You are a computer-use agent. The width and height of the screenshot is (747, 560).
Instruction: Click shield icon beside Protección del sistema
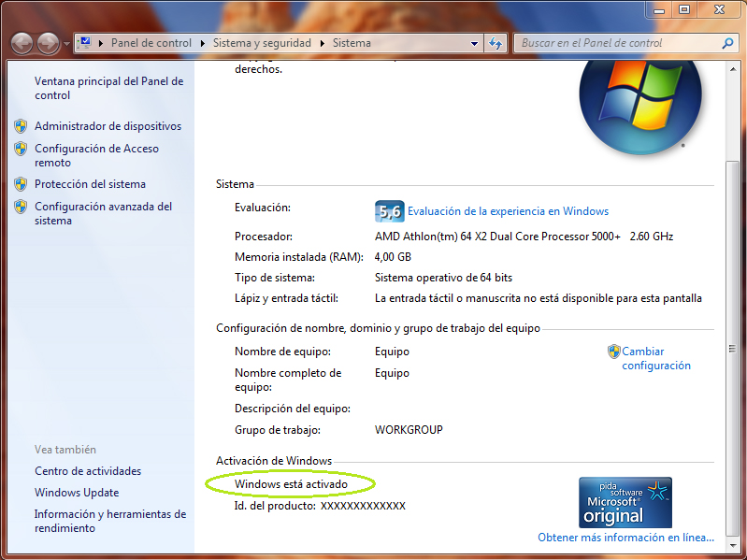point(21,184)
